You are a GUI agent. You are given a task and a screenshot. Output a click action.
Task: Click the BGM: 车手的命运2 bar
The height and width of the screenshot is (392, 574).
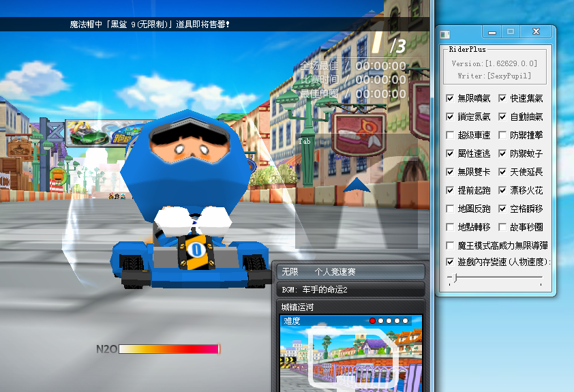(350, 290)
